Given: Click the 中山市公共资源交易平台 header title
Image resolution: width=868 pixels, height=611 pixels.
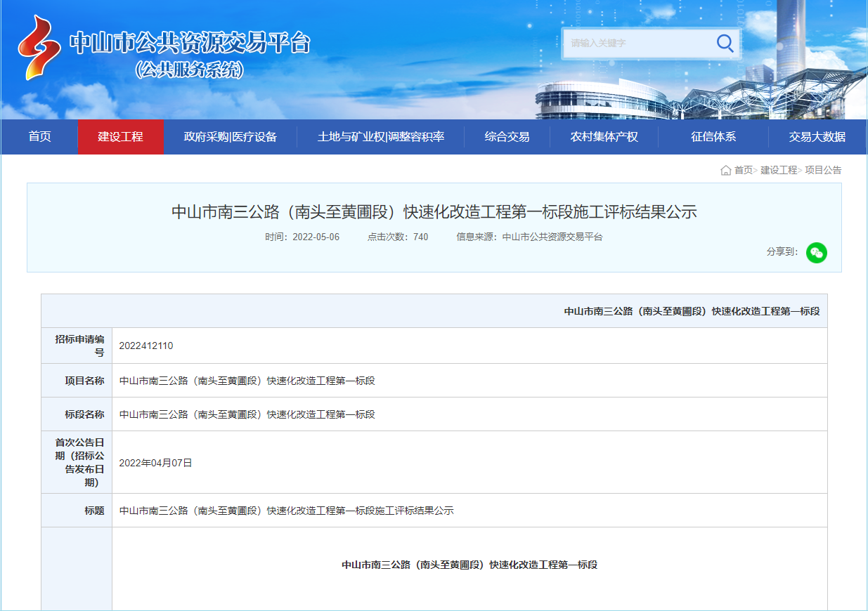Looking at the screenshot, I should 190,44.
